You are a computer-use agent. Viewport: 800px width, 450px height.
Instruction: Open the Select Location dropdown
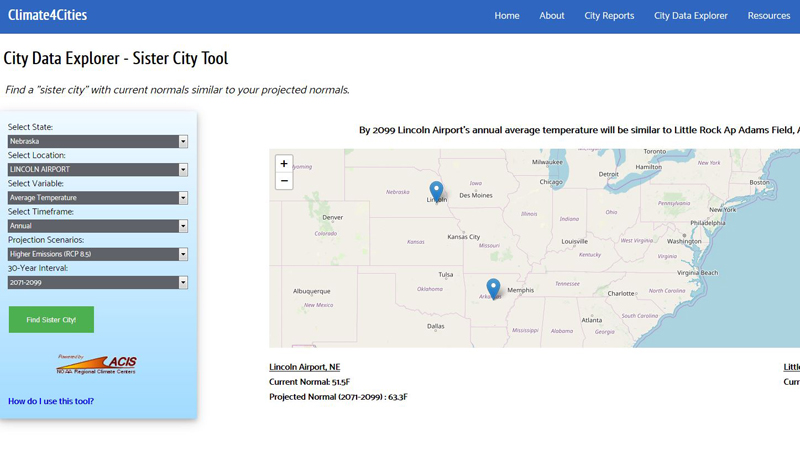pyautogui.click(x=98, y=170)
